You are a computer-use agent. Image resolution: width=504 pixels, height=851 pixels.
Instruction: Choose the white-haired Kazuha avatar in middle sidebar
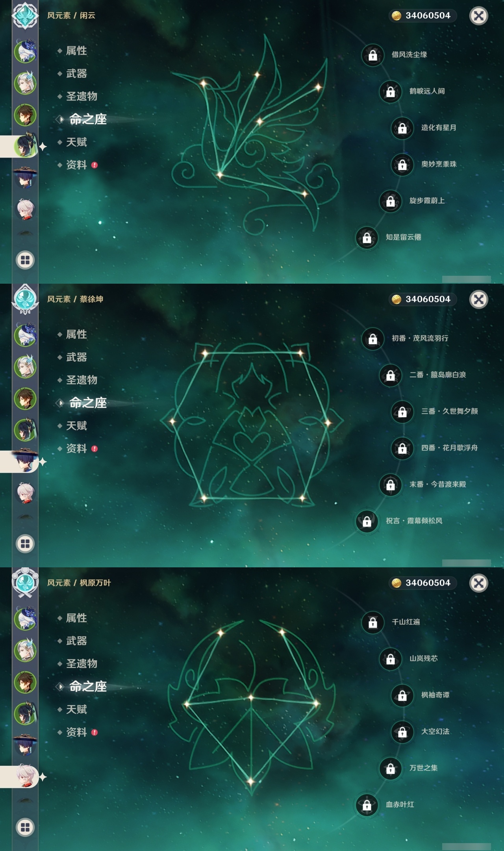pos(26,493)
